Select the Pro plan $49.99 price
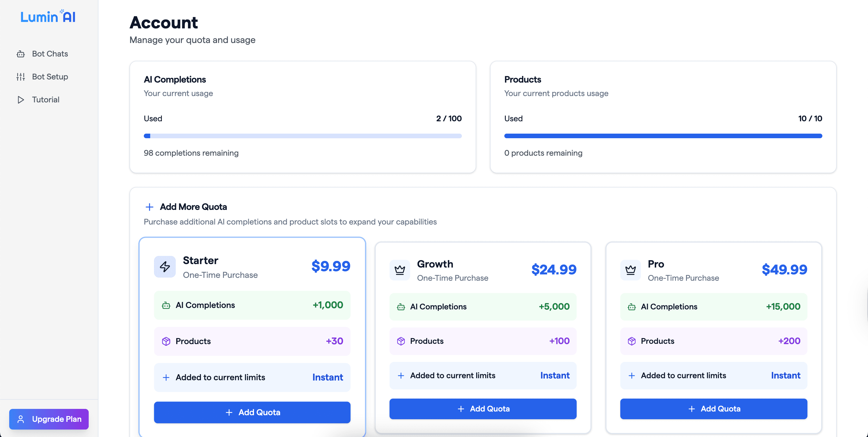This screenshot has height=437, width=868. click(784, 270)
